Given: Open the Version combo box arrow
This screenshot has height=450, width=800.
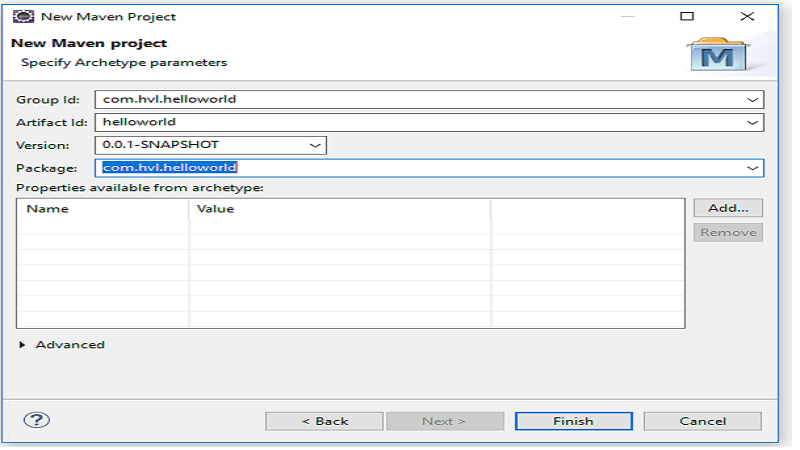Looking at the screenshot, I should click(x=315, y=145).
